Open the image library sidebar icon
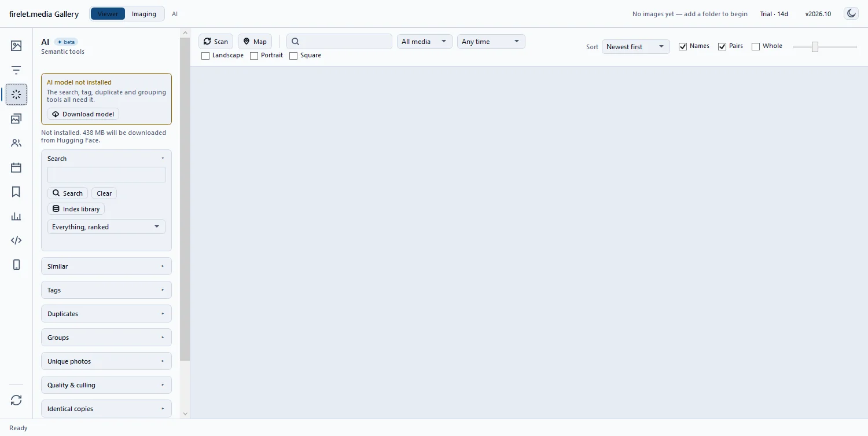 point(16,46)
